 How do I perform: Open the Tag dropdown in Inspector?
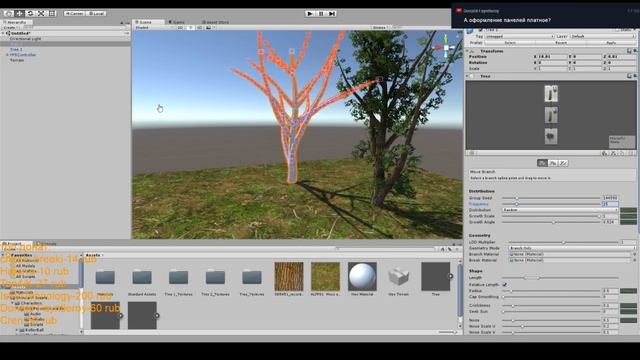click(x=519, y=36)
